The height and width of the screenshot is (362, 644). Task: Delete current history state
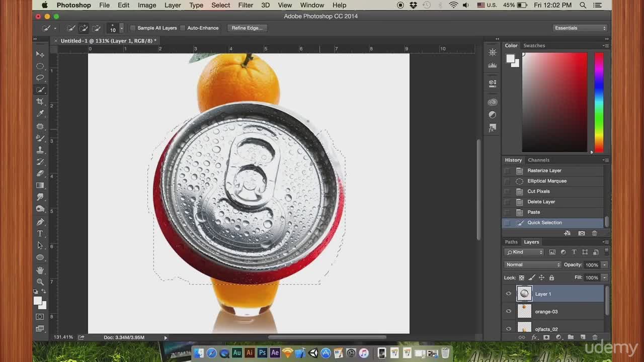[x=594, y=233]
